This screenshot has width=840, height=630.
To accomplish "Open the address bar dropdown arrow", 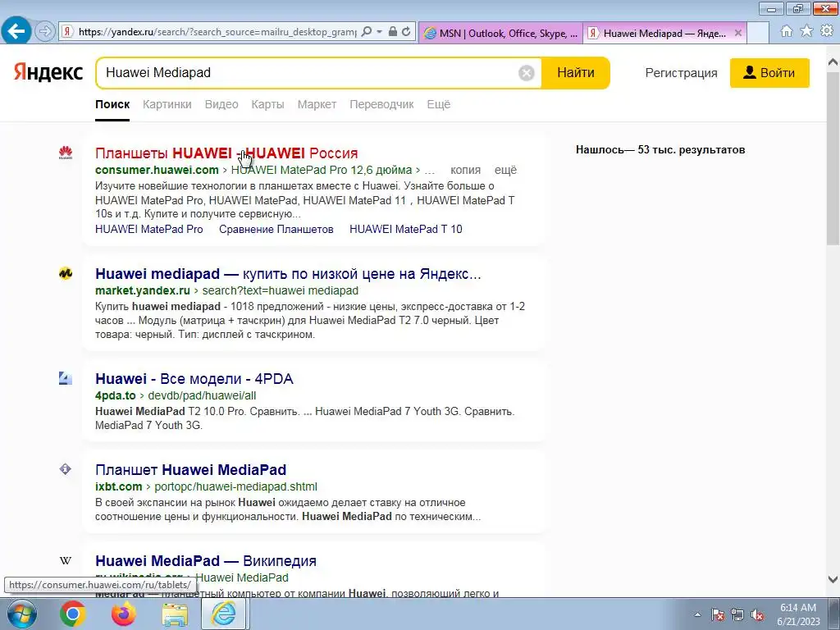I will 379,32.
